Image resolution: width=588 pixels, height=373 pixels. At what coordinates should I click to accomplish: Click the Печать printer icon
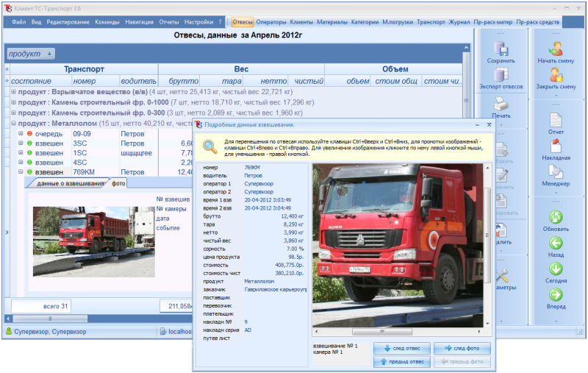[x=501, y=104]
